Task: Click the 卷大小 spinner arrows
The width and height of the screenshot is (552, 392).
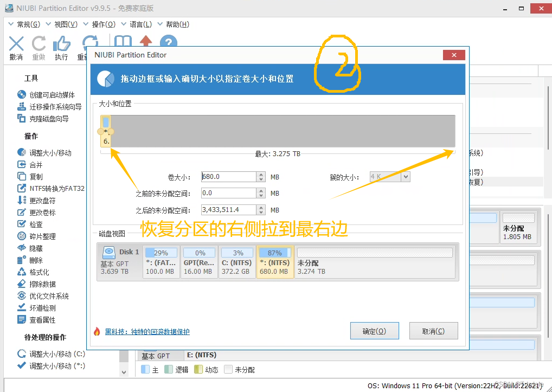Action: (261, 177)
